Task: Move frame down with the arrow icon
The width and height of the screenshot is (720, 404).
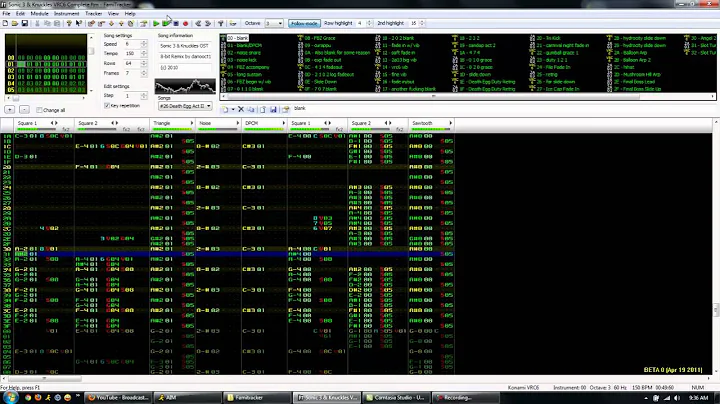Action: (x=111, y=23)
